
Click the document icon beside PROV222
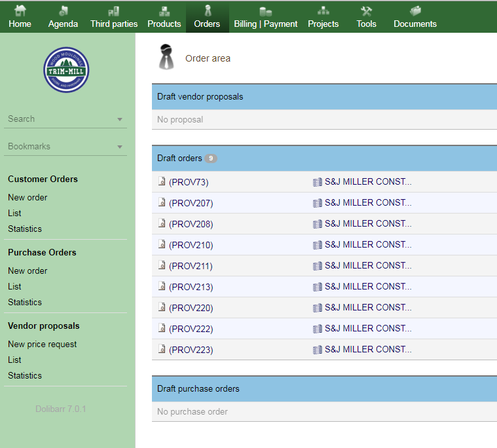(162, 327)
